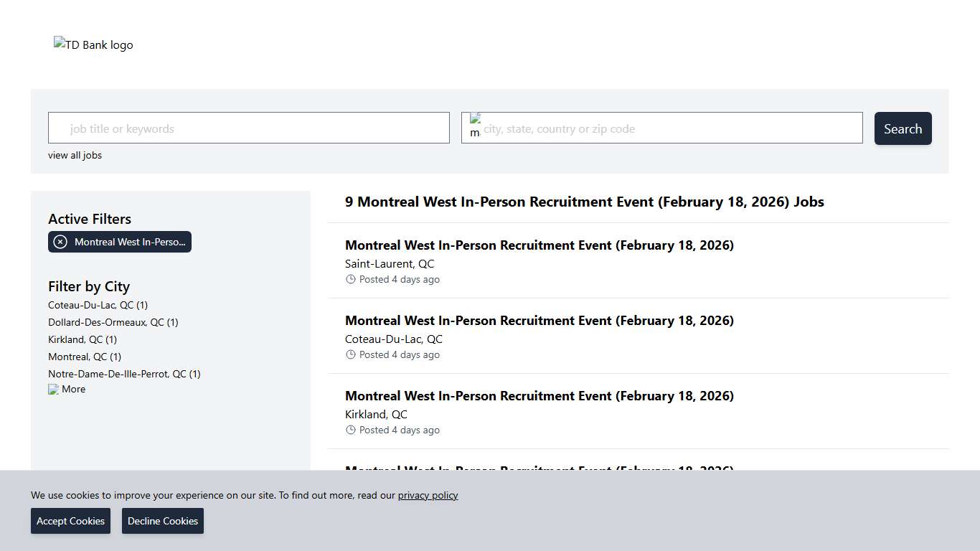The height and width of the screenshot is (551, 980).
Task: Open the Saint-Laurent recruitment event posting
Action: 539,245
